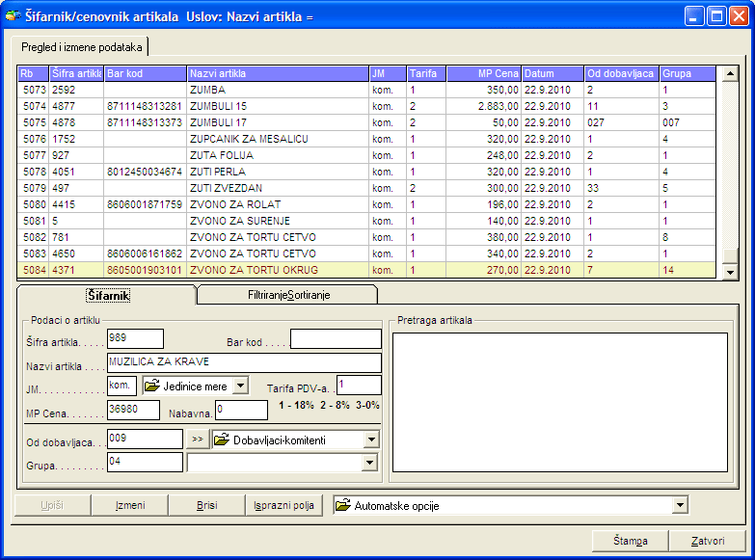Open the empty Grupa dropdown

[x=367, y=463]
